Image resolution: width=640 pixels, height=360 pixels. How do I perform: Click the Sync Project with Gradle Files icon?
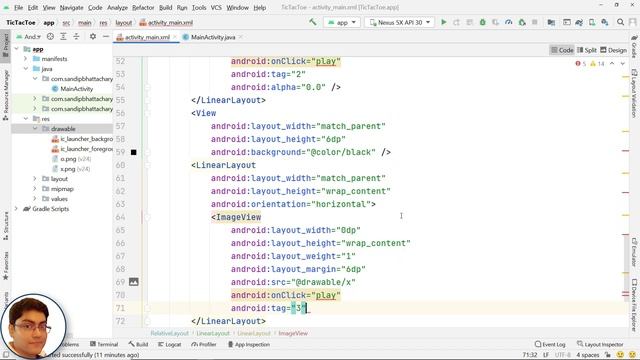coord(579,22)
